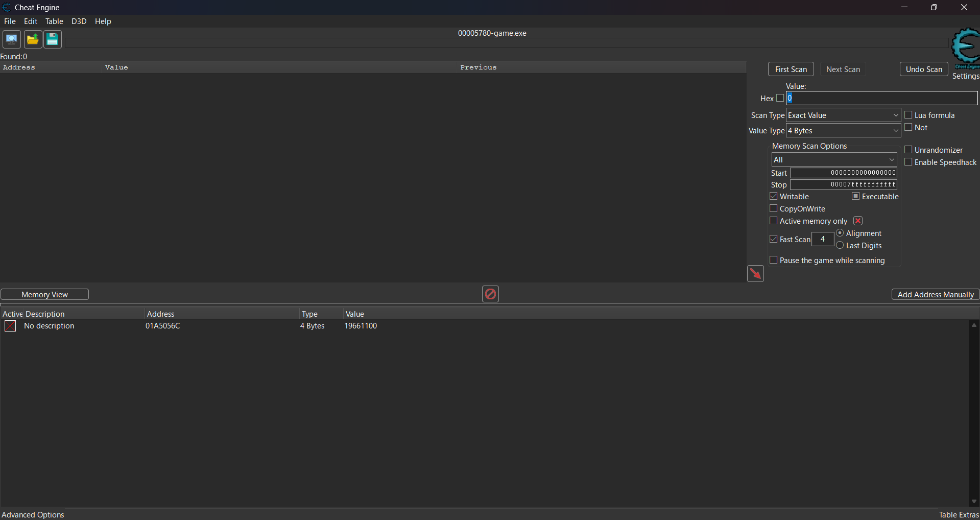Open the Table menu

54,21
